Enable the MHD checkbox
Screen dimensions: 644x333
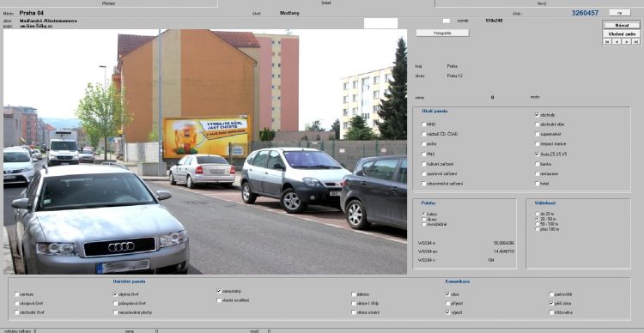click(424, 124)
